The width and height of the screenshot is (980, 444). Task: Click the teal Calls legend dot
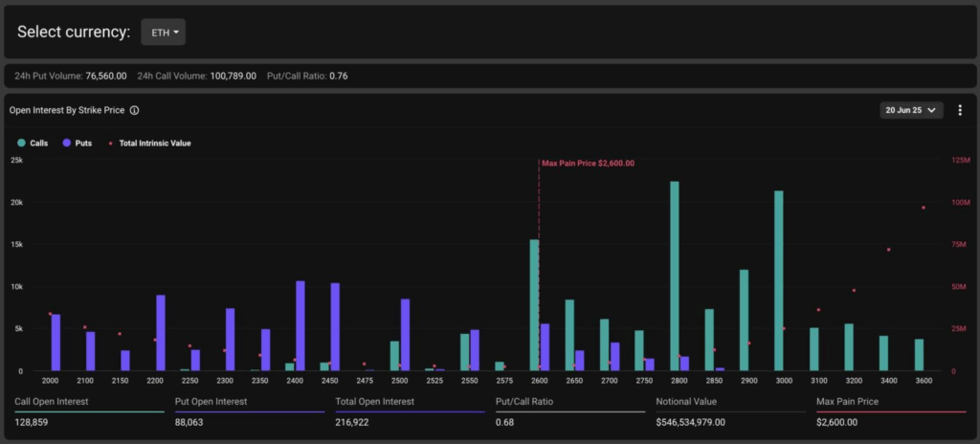(x=21, y=144)
